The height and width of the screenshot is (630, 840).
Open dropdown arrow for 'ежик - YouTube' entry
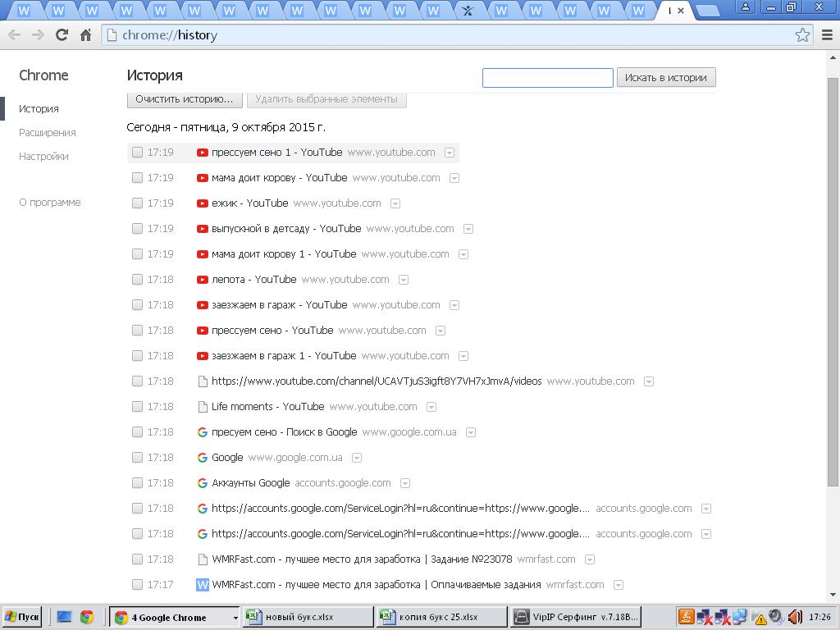395,203
